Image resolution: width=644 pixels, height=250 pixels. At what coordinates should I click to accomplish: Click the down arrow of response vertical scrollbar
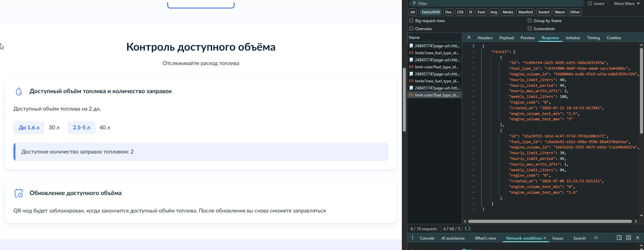click(x=641, y=216)
